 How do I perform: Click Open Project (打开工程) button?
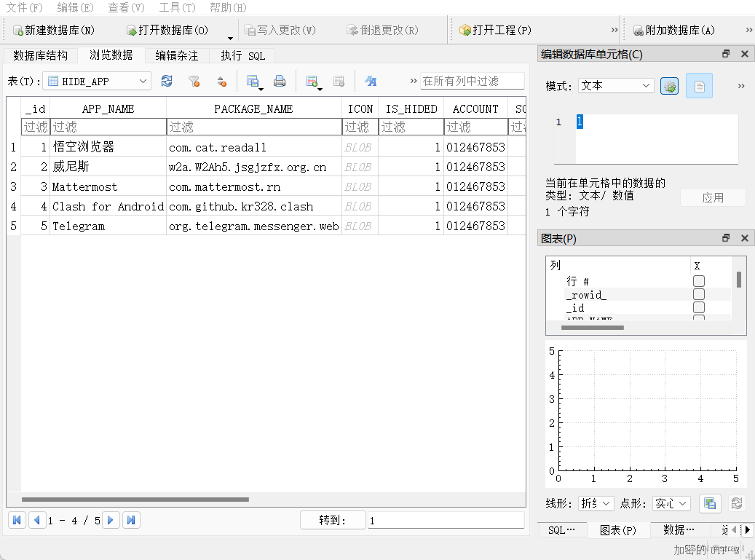point(495,31)
